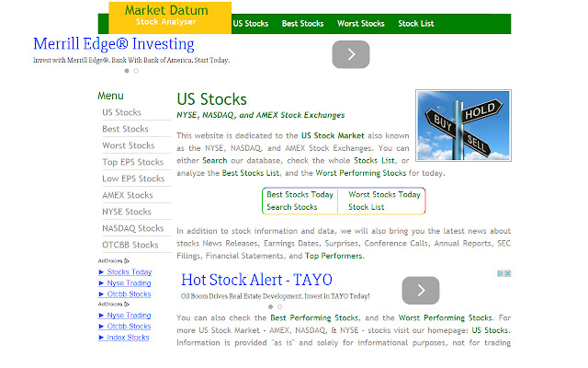This screenshot has width=588, height=368.
Task: Click the Buy Hold Sell signpost image
Action: [463, 125]
